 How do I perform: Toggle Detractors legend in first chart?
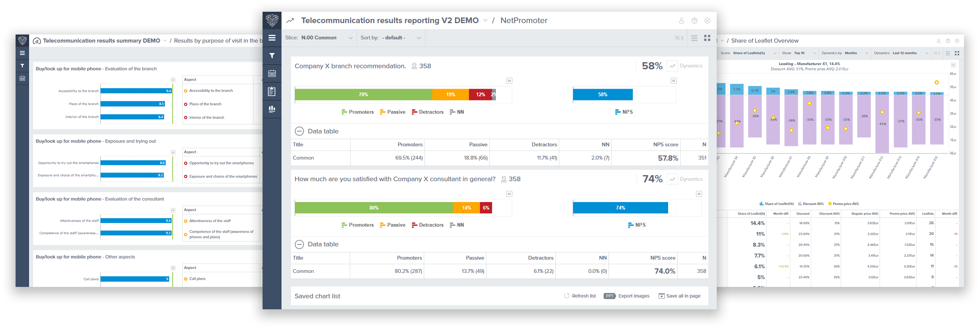(x=427, y=112)
